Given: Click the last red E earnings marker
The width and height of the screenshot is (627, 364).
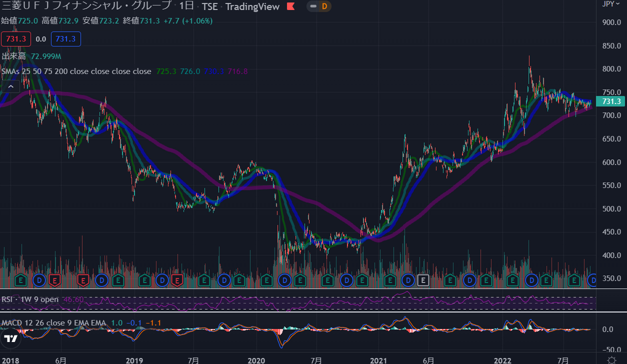Looking at the screenshot, I should point(176,280).
